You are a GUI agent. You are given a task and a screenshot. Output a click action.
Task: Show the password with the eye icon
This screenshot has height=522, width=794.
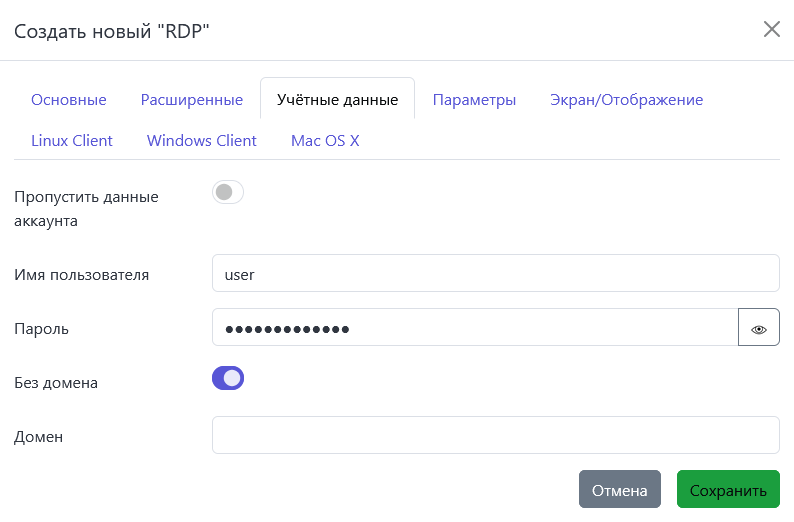(x=758, y=328)
